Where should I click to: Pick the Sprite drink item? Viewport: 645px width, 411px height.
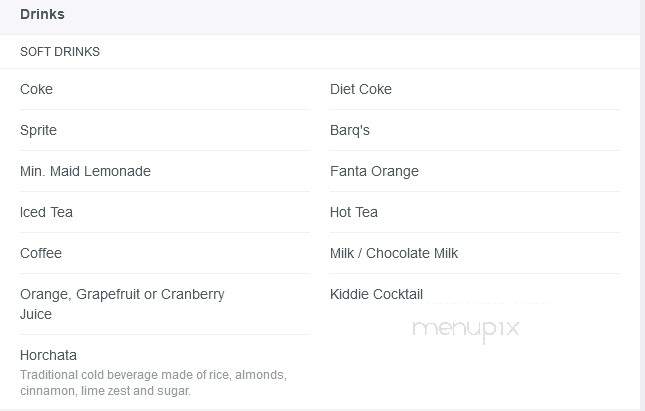(x=38, y=130)
